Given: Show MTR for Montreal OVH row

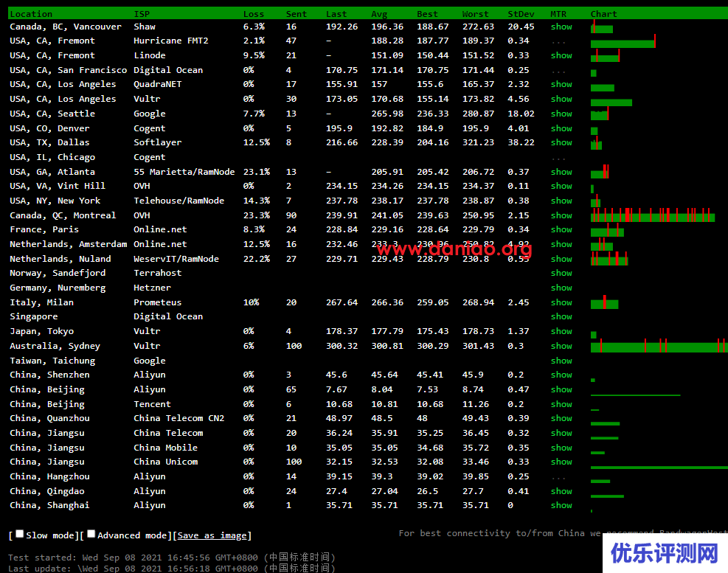Looking at the screenshot, I should pos(561,215).
